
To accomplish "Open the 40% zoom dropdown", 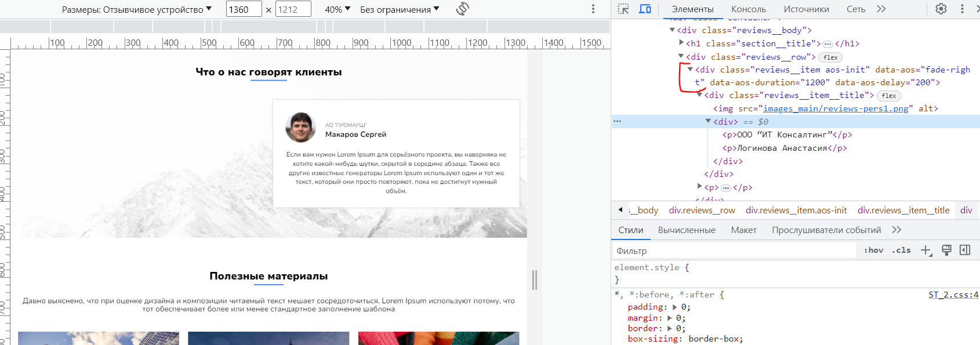I will point(337,9).
